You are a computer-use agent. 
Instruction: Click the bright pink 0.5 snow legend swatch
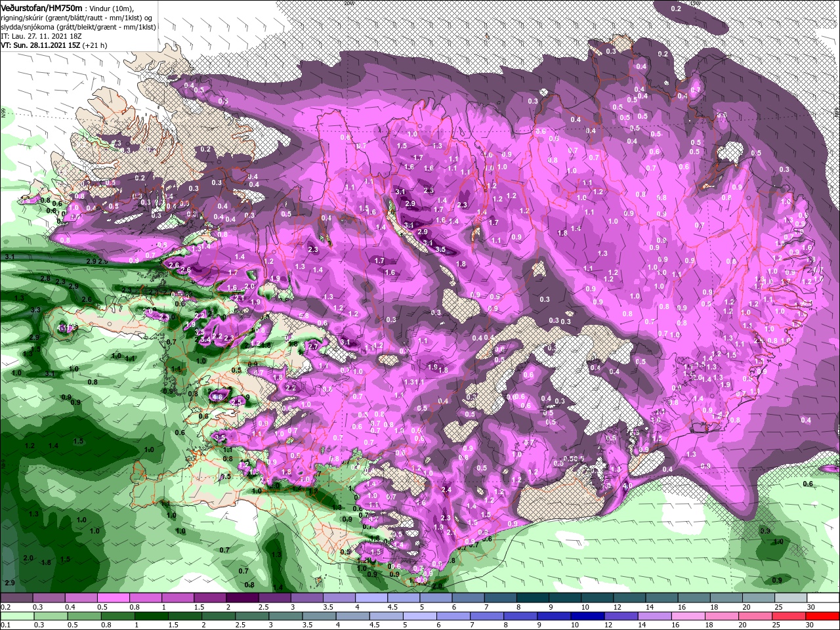coord(113,598)
